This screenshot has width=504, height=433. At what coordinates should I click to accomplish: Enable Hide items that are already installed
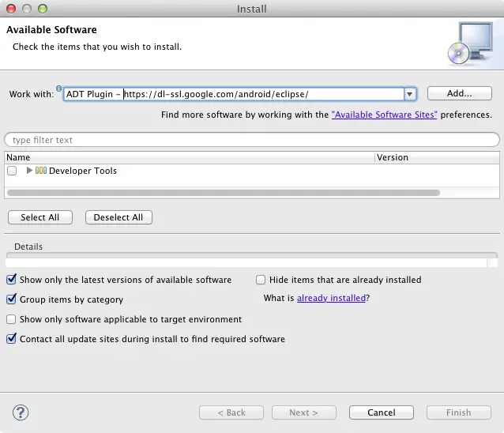tap(261, 280)
